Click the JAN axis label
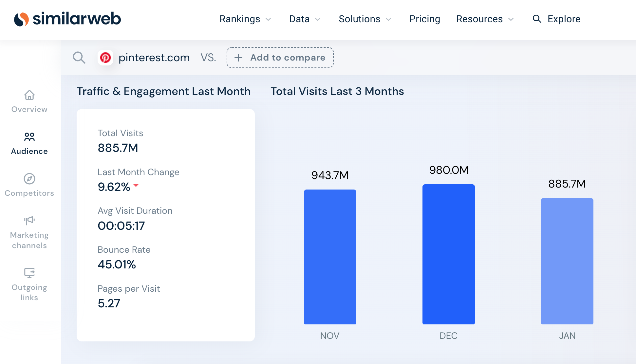 [567, 336]
